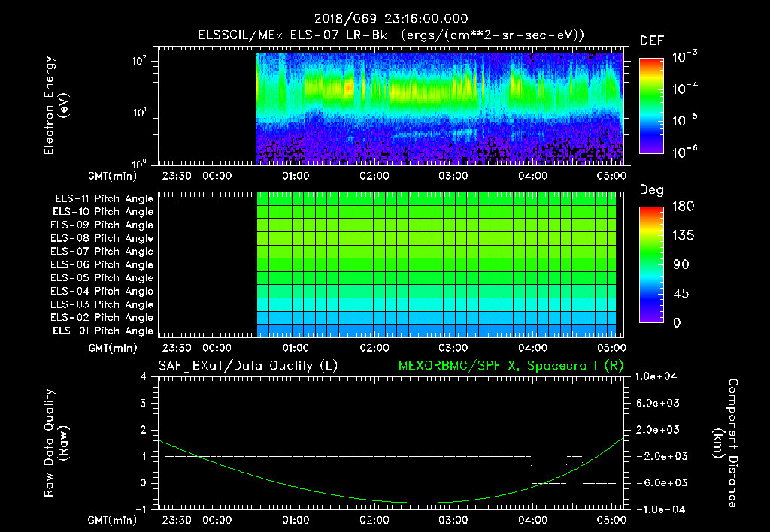Click the 23:30 tick label under spectrogram
The width and height of the screenshot is (770, 532).
[x=177, y=176]
